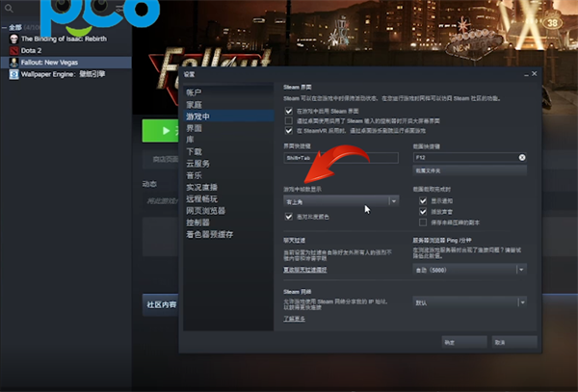Open the server browser ping 自动 (5000) dropdown
578x392 pixels.
pyautogui.click(x=470, y=270)
